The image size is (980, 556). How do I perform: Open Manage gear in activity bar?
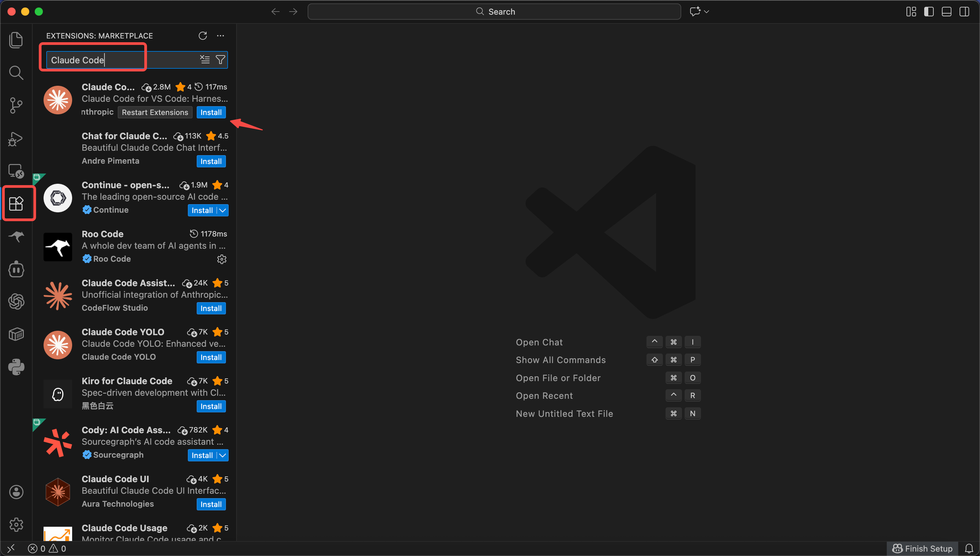click(16, 525)
